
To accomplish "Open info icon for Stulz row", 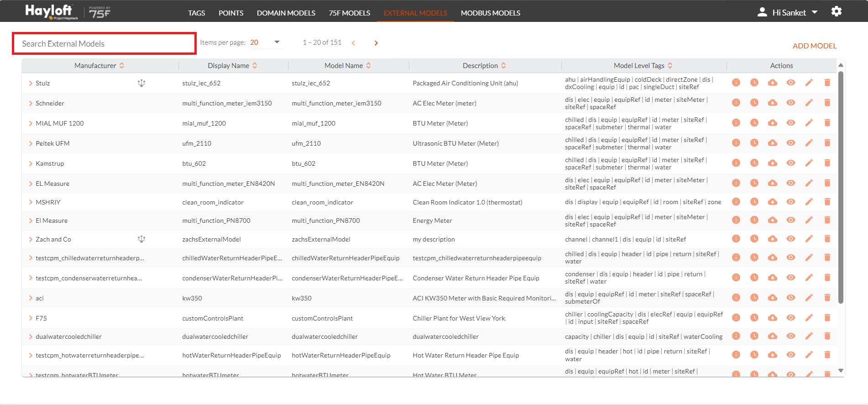I will point(736,83).
